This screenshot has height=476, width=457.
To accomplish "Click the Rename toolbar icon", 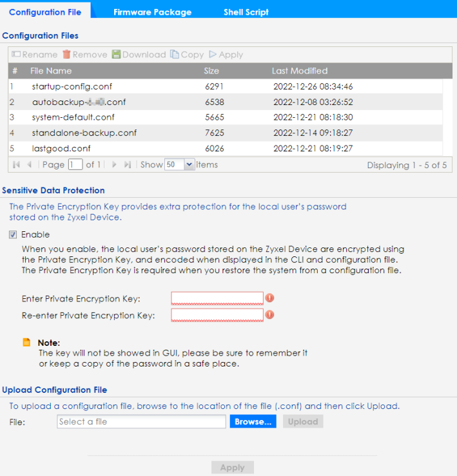I will click(x=17, y=55).
